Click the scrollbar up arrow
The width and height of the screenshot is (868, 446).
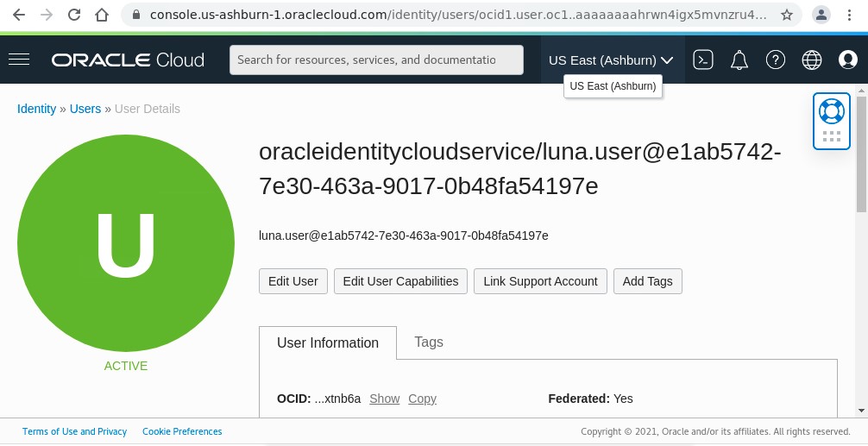click(x=861, y=91)
